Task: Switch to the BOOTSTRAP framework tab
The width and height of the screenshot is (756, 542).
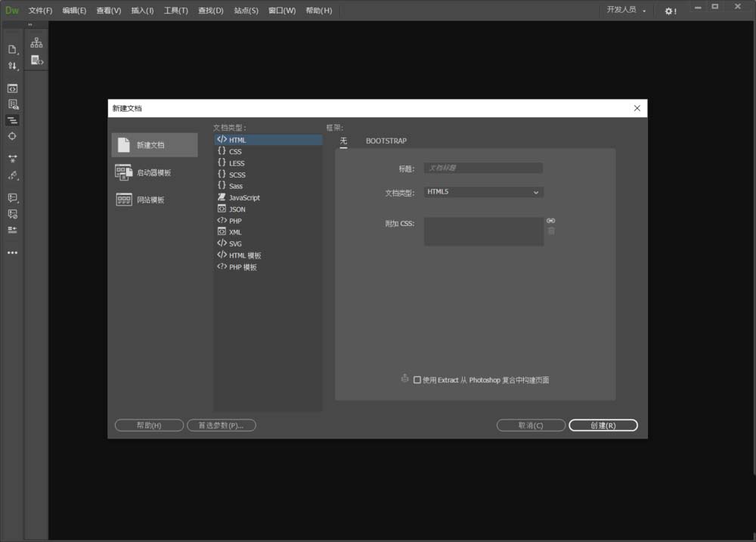Action: (x=386, y=141)
